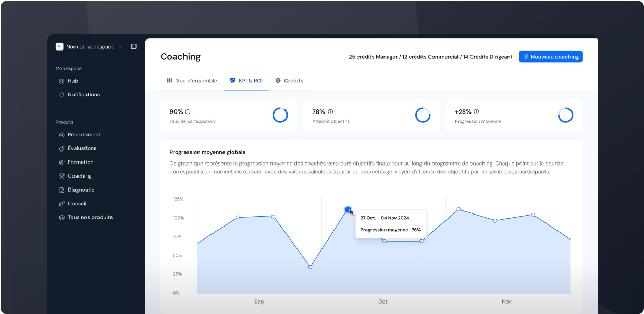Click the highlighted blue chart data point
Viewport: 644px width, 314px height.
(348, 210)
